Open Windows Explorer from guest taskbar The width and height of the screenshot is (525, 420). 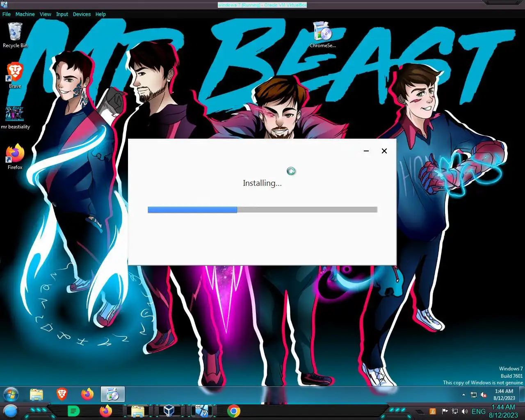click(x=37, y=395)
